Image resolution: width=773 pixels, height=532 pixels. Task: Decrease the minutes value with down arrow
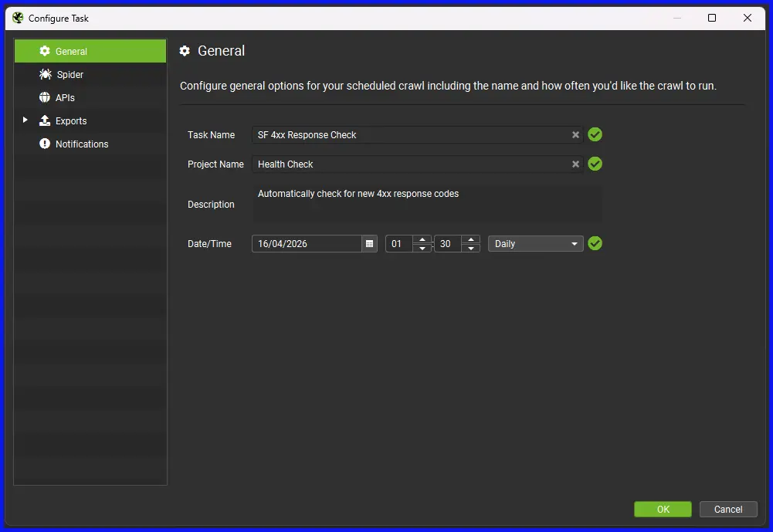471,248
